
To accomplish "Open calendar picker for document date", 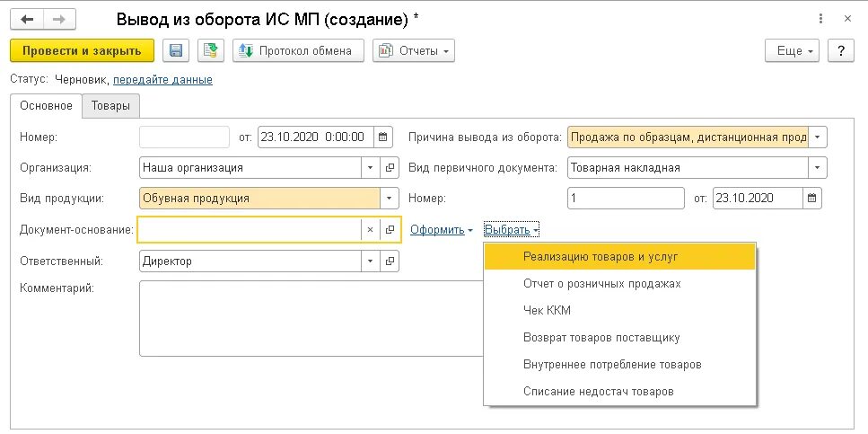I will tap(383, 137).
